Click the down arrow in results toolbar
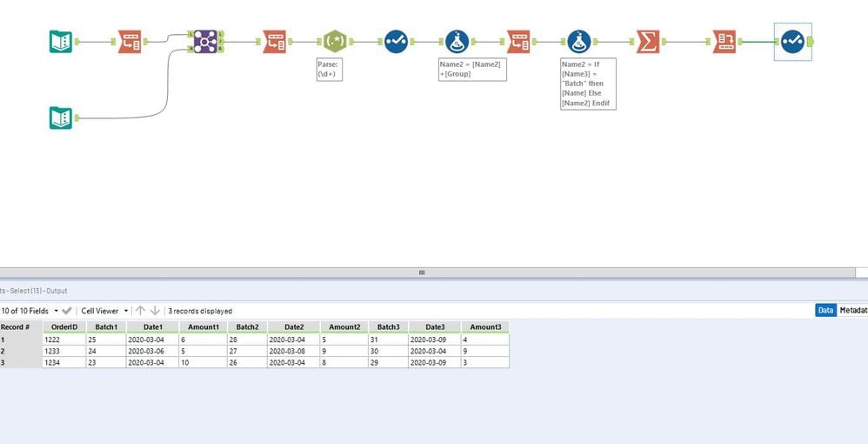This screenshot has height=444, width=868. (x=155, y=311)
